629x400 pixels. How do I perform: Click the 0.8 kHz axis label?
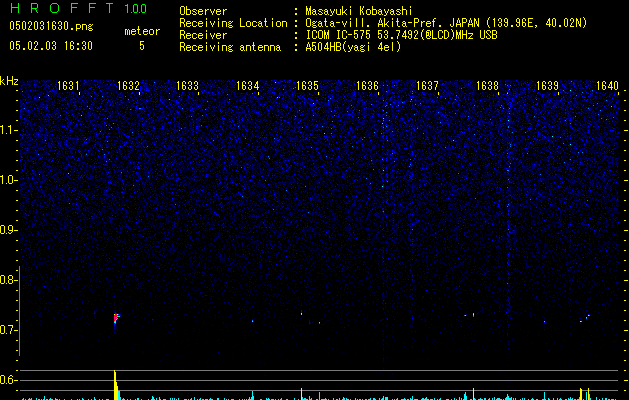[x=7, y=280]
